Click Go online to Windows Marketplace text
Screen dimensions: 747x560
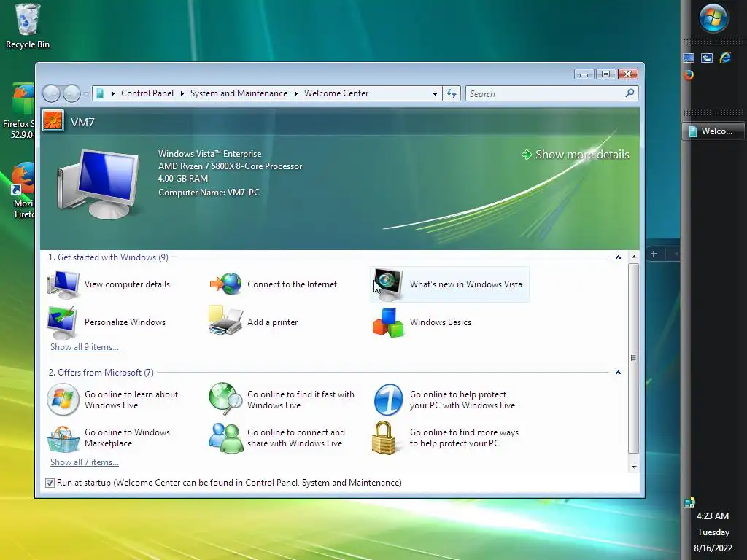127,437
